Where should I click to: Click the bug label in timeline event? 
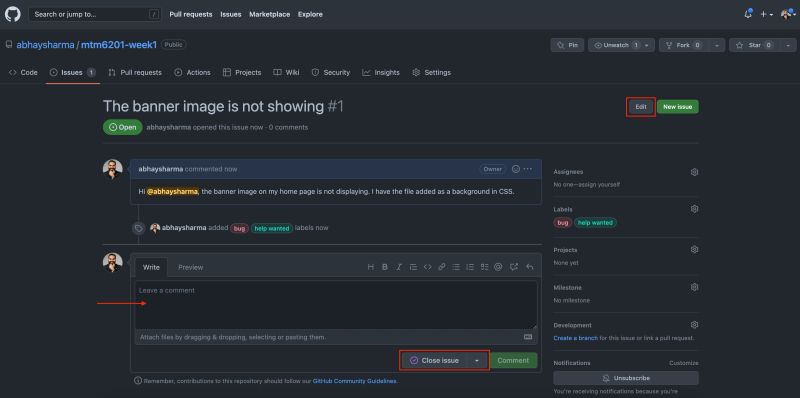click(239, 228)
